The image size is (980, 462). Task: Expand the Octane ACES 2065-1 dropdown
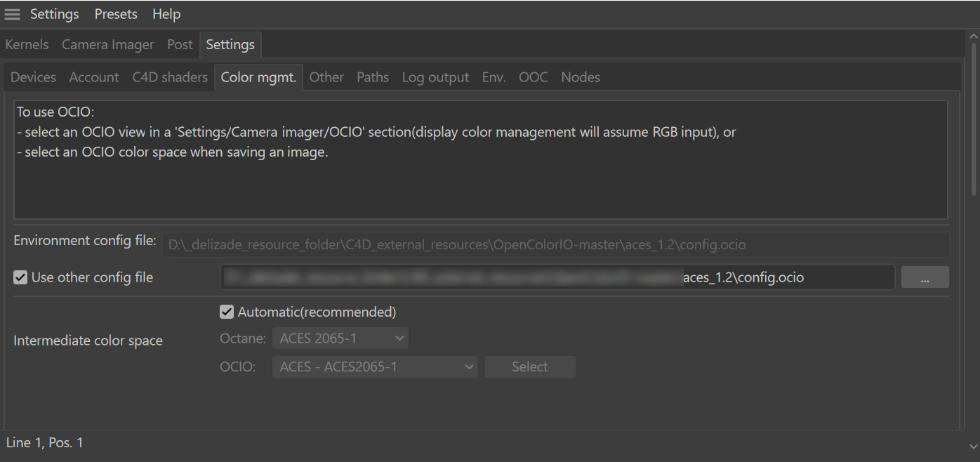point(340,339)
